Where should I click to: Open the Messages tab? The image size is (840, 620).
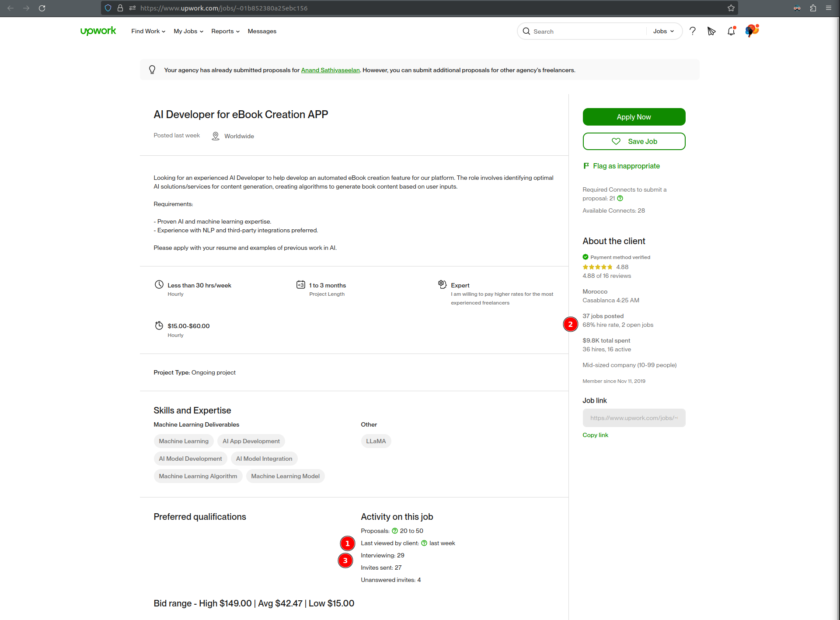262,31
